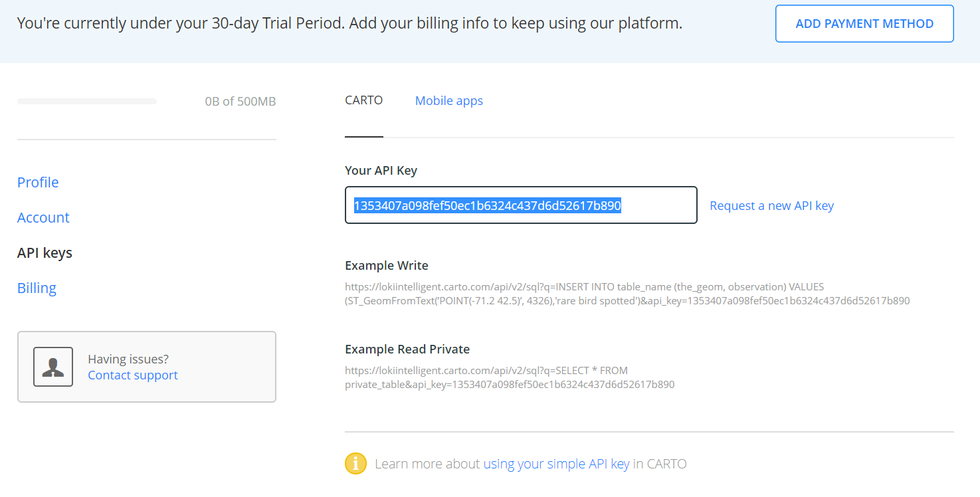Click the '0B of 500MB' storage label
This screenshot has width=980, height=497.
pos(240,102)
